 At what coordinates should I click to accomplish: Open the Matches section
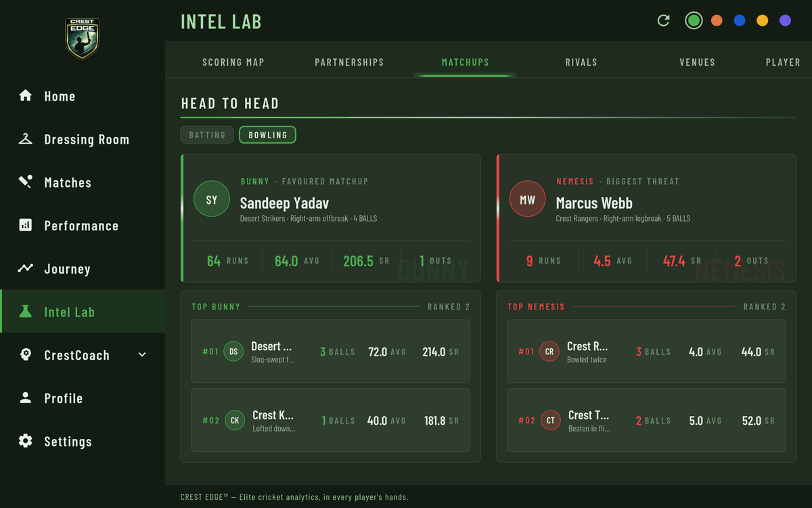(x=82, y=183)
